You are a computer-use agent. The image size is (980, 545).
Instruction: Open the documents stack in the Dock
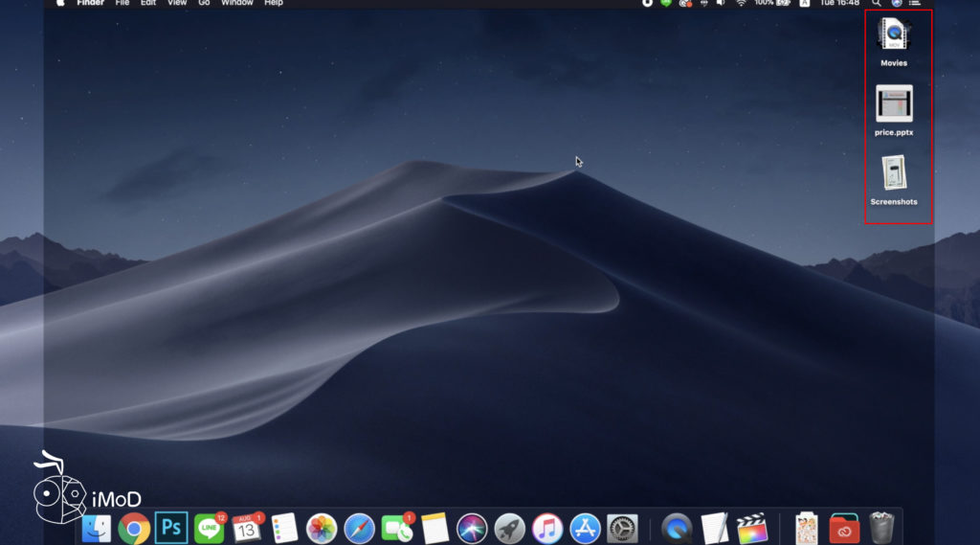click(806, 529)
